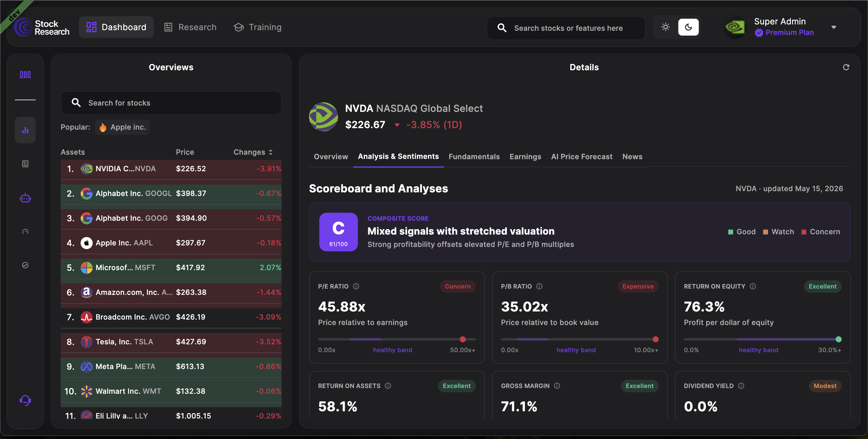Click the Premium Plan label
The height and width of the screenshot is (439, 868).
coord(790,32)
